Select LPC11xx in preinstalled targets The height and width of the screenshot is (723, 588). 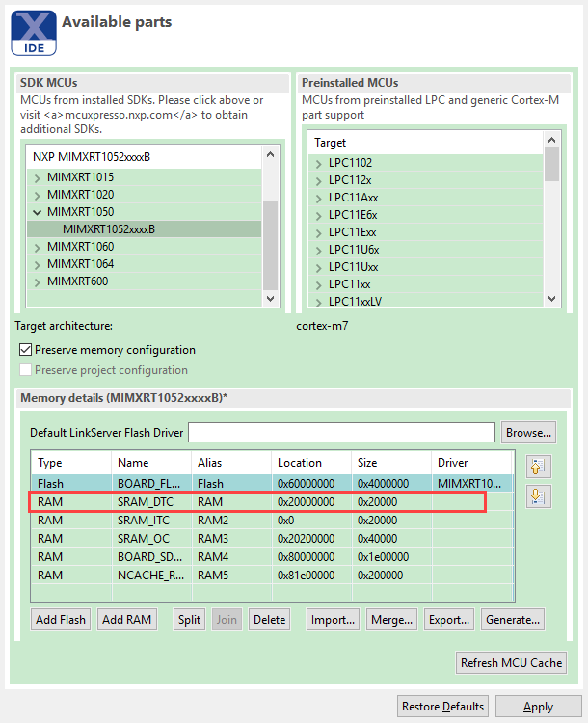click(350, 284)
